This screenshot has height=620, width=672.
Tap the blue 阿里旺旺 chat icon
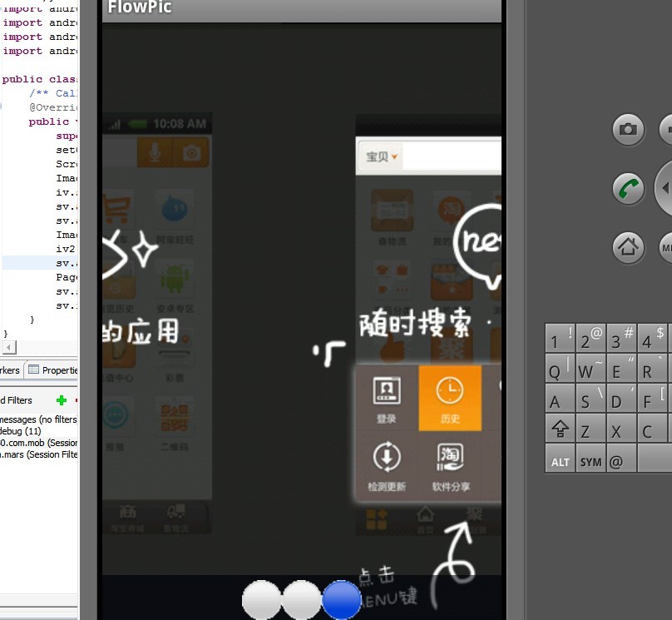tap(175, 210)
